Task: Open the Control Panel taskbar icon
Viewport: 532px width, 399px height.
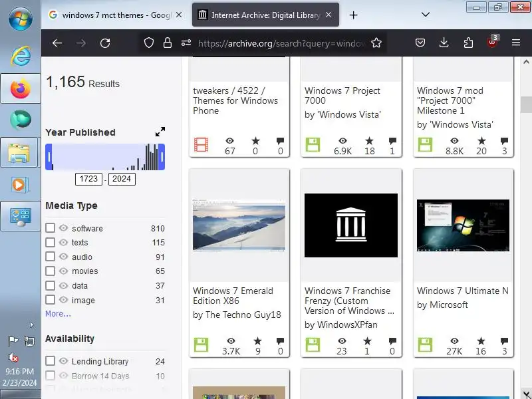Action: [21, 217]
